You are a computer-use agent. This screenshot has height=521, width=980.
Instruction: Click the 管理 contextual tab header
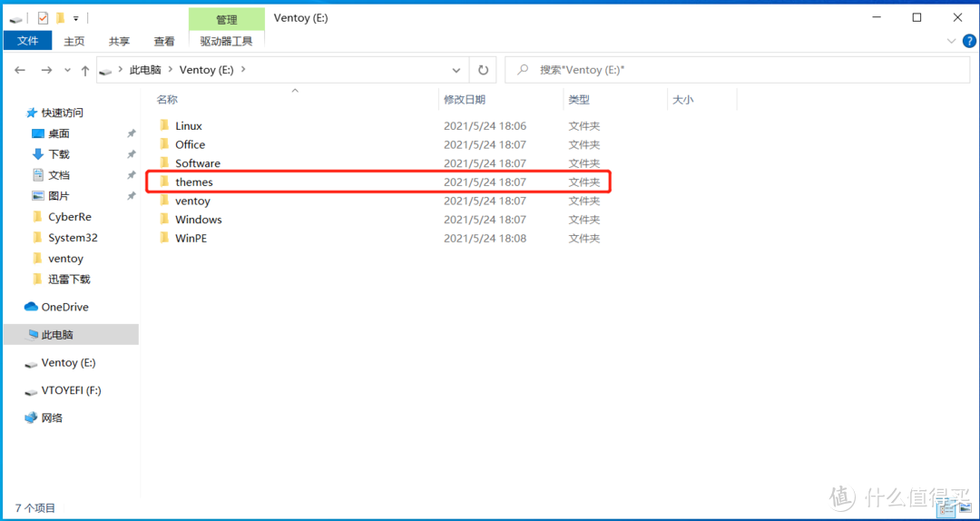click(x=226, y=20)
